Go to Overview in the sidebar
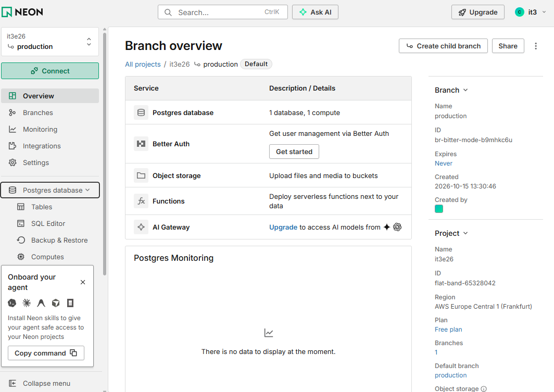The width and height of the screenshot is (554, 392). pyautogui.click(x=50, y=96)
